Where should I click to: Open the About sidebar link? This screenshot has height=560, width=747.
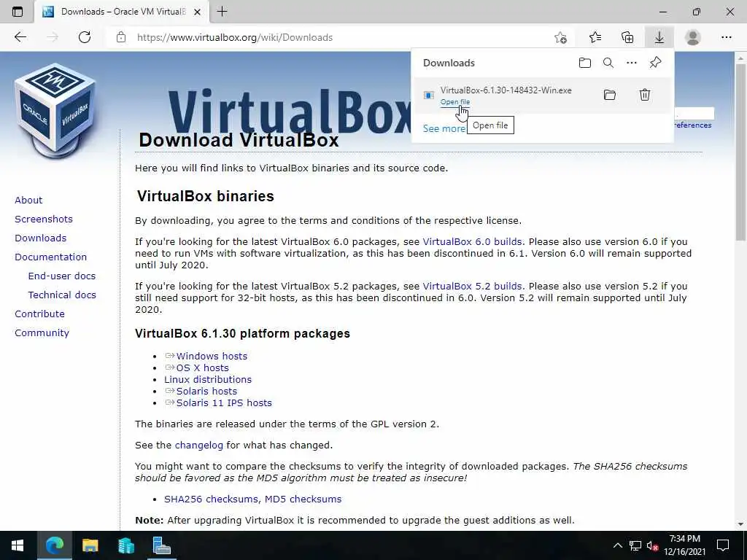click(28, 200)
